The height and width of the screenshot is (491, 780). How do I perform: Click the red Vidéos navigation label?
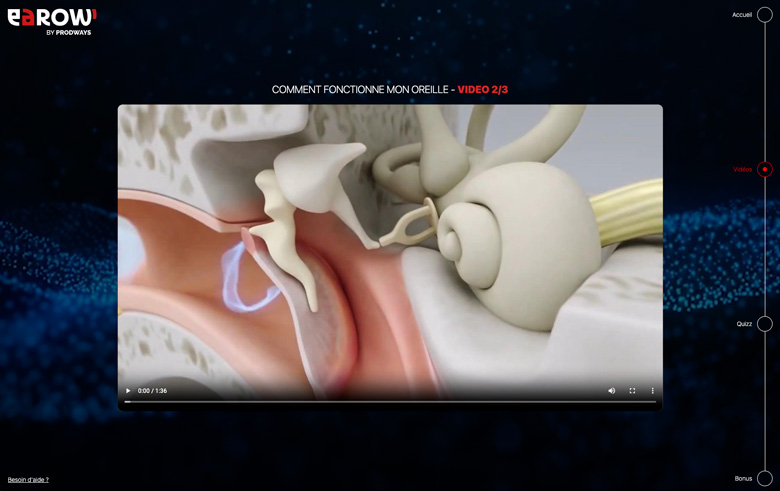click(742, 169)
